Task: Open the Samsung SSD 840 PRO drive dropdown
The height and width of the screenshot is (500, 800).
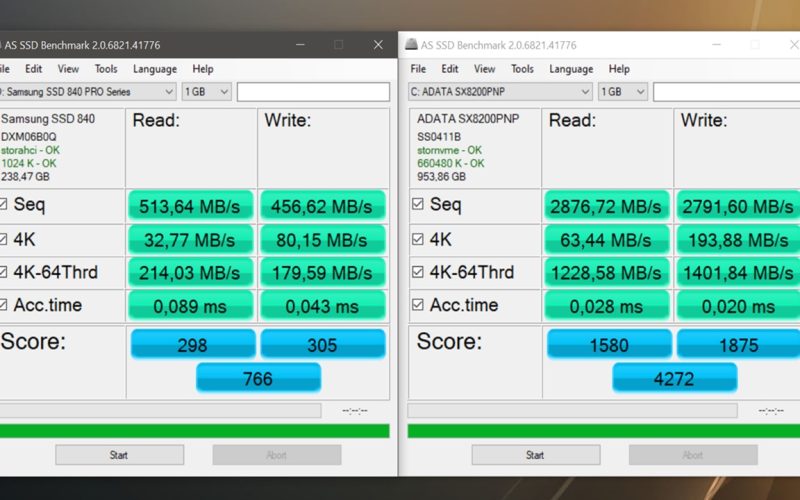Action: (x=88, y=92)
